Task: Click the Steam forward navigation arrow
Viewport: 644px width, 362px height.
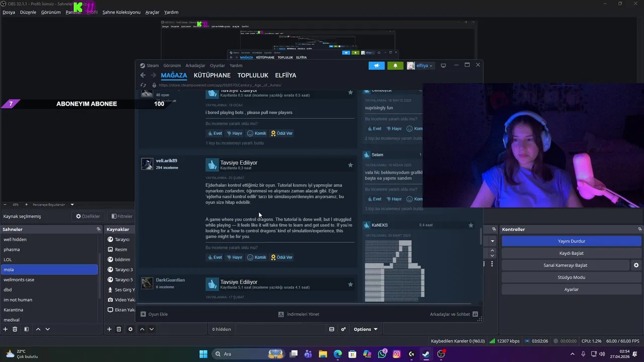Action: (x=153, y=75)
